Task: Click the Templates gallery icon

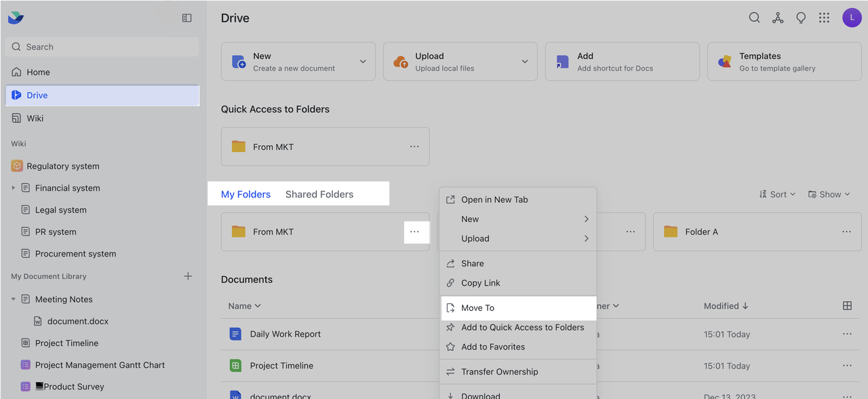Action: click(725, 62)
